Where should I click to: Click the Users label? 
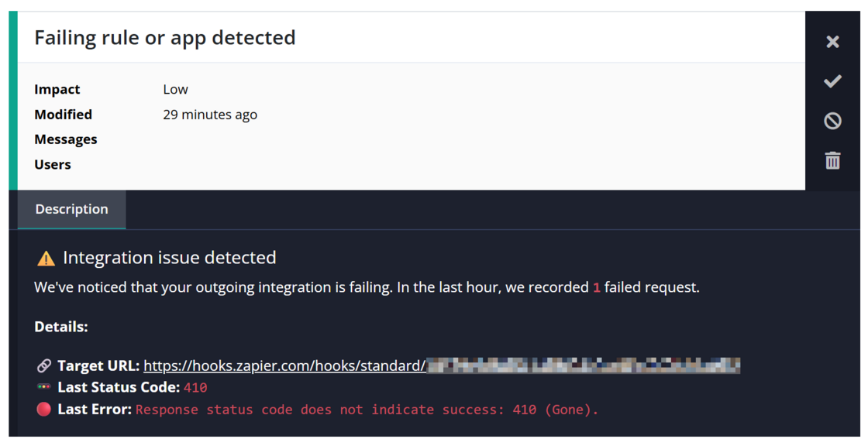point(53,164)
